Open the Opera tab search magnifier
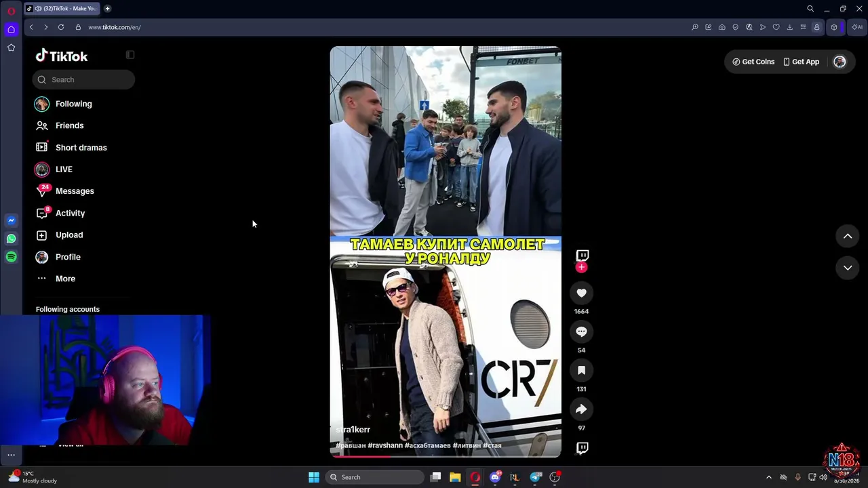The height and width of the screenshot is (488, 868). coord(810,9)
